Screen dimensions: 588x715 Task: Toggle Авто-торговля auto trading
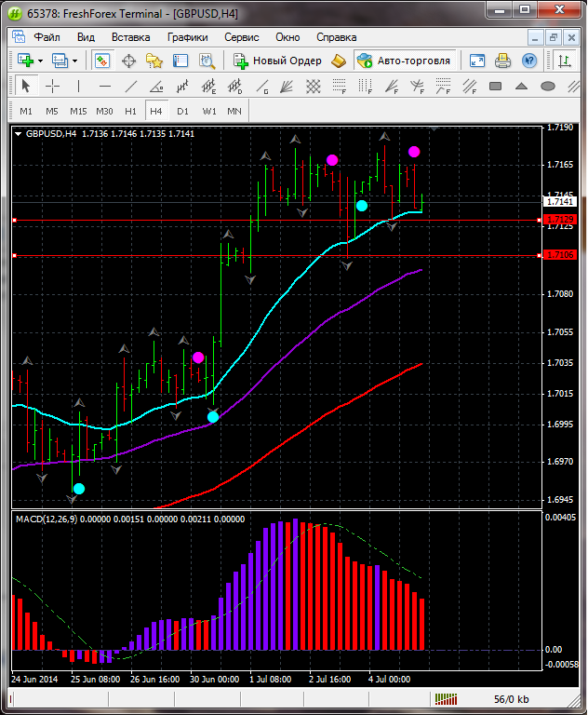tap(403, 61)
